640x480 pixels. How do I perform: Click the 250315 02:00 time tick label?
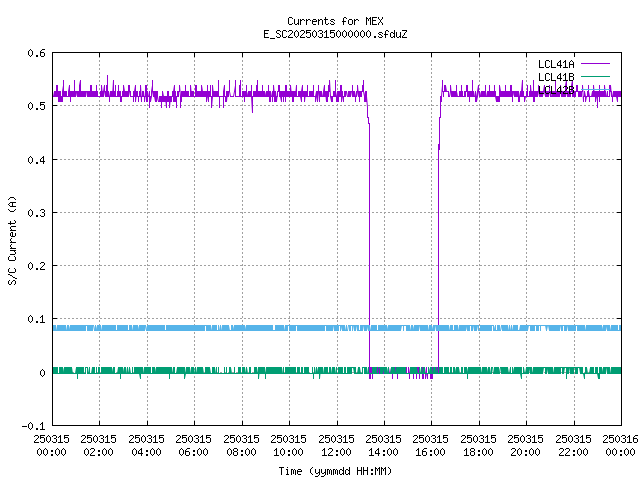click(x=98, y=445)
